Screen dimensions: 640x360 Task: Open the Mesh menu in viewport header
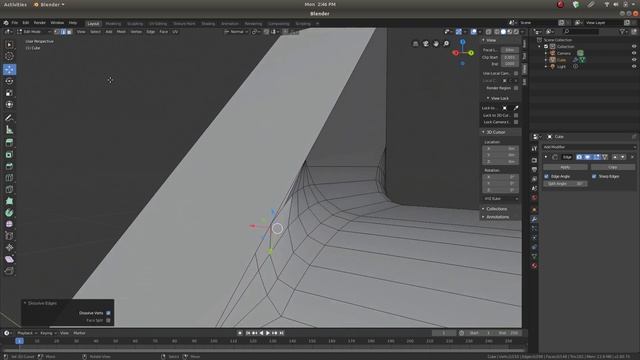pos(121,31)
